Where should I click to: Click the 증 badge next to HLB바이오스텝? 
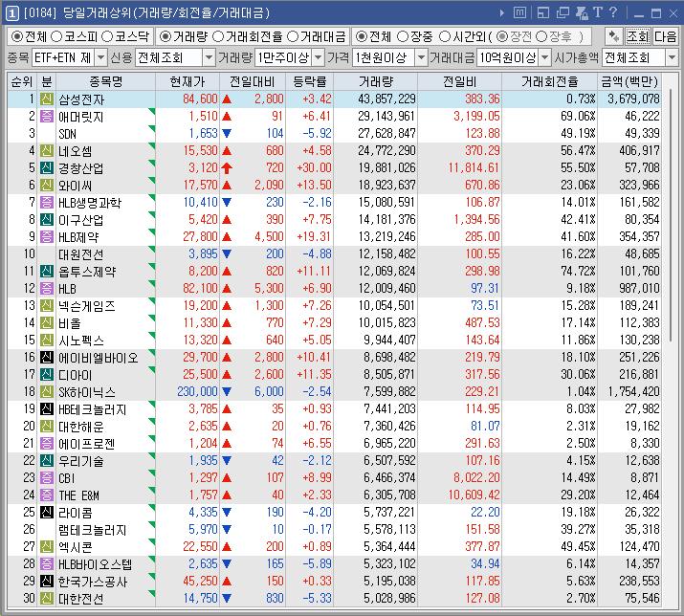tap(47, 563)
